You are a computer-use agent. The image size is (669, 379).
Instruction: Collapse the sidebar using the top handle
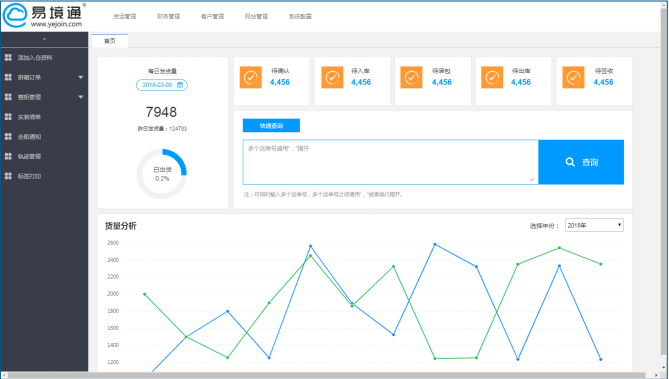(44, 39)
